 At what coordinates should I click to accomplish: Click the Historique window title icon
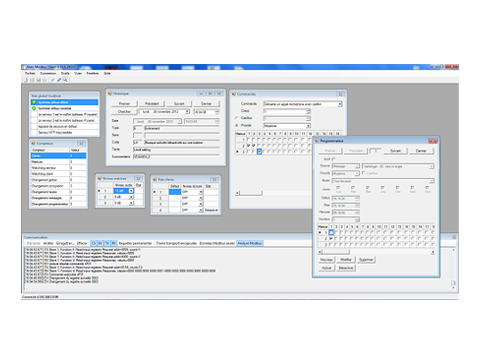point(110,94)
